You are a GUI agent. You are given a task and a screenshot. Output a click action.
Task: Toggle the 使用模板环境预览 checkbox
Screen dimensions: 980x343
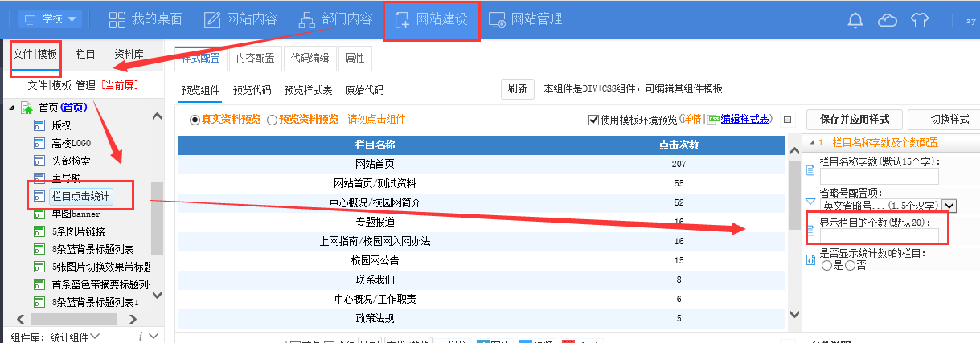coord(593,120)
